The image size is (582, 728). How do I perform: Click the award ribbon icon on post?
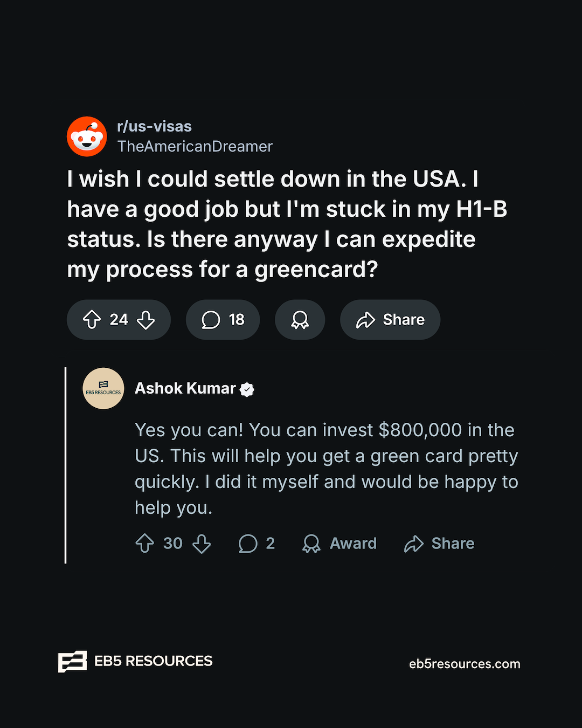(x=300, y=319)
